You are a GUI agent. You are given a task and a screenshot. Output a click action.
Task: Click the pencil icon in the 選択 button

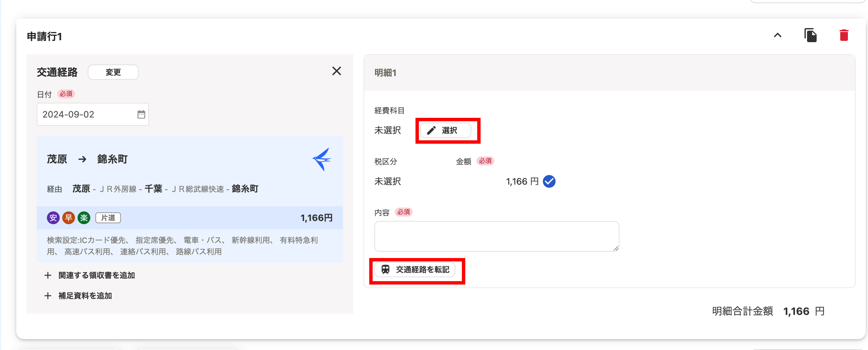point(431,131)
